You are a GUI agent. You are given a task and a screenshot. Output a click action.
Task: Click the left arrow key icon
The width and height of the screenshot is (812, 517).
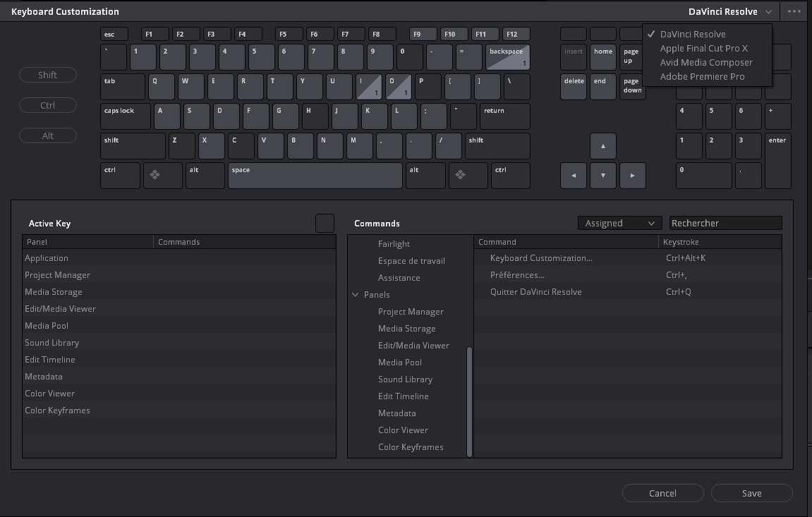(x=574, y=176)
